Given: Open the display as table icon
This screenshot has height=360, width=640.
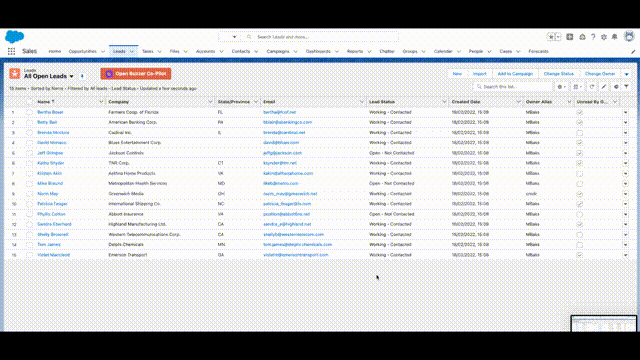Looking at the screenshot, I should click(577, 87).
